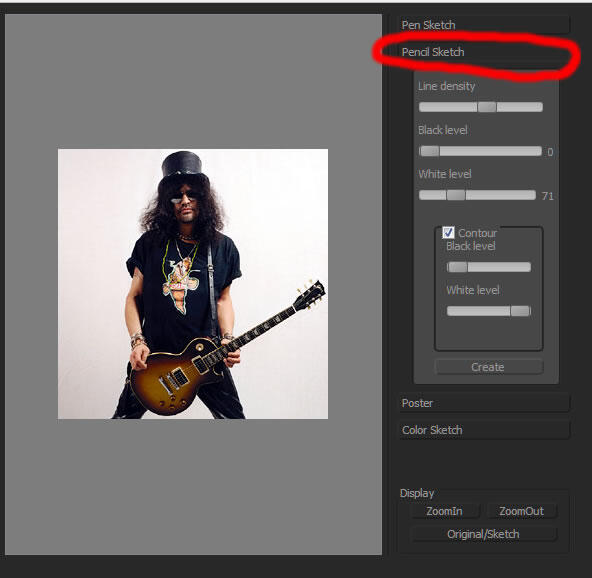Screen dimensions: 592x578
Task: Adjust the Contour White level slider
Action: pyautogui.click(x=489, y=311)
